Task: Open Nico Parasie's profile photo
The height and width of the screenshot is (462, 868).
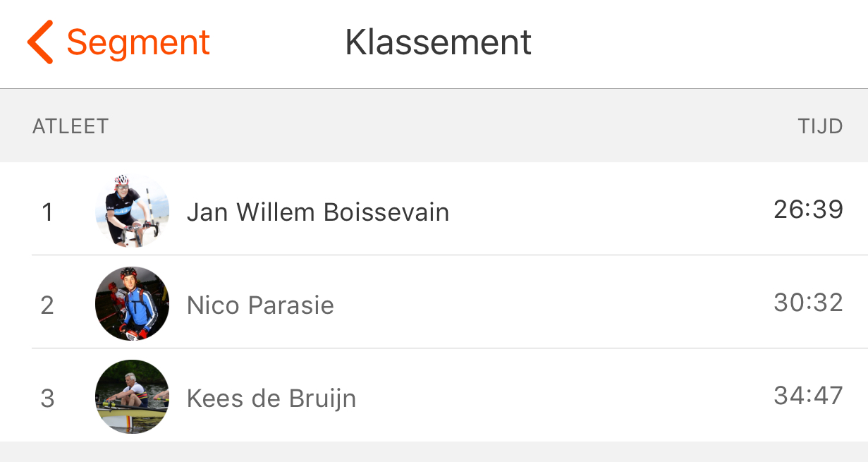Action: coord(132,304)
